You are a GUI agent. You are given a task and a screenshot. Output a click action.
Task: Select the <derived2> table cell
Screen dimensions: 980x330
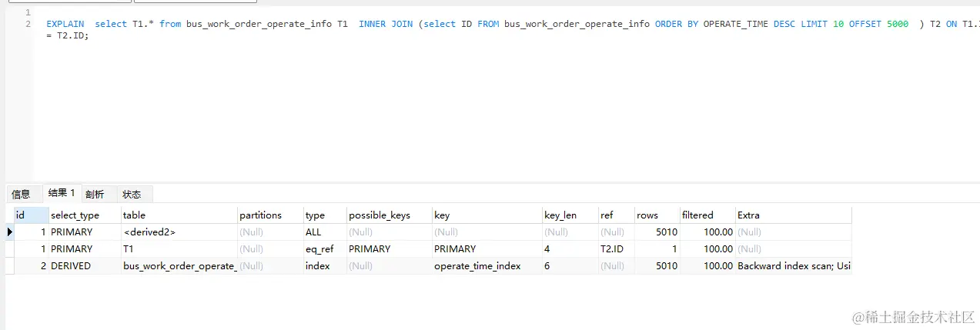coord(179,232)
